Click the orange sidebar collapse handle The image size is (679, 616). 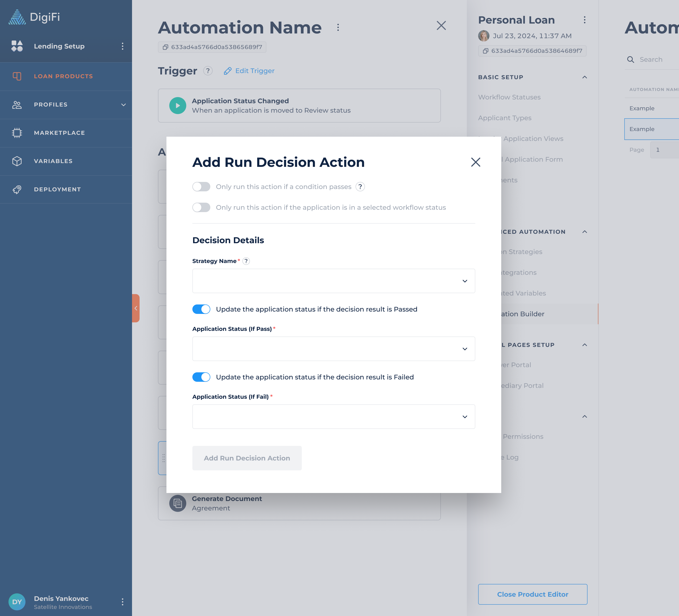click(x=136, y=308)
